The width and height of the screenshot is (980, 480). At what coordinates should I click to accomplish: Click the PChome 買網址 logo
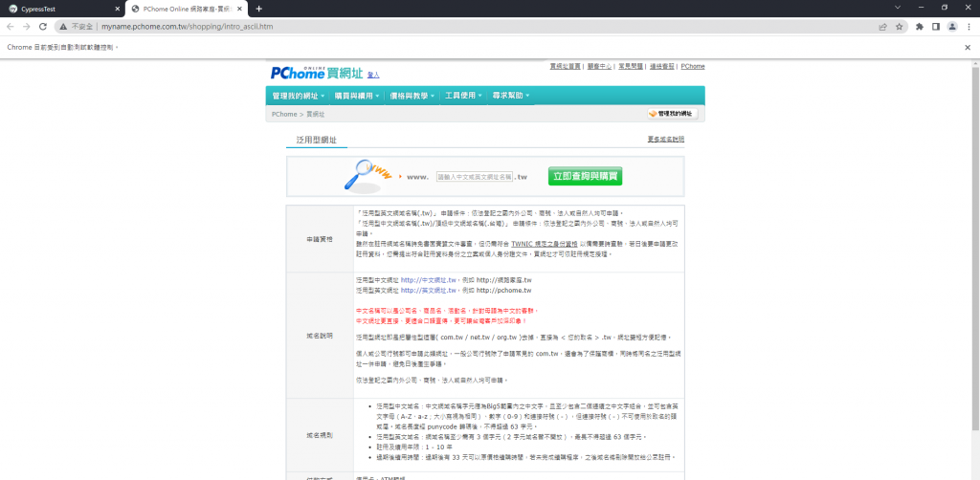click(317, 73)
